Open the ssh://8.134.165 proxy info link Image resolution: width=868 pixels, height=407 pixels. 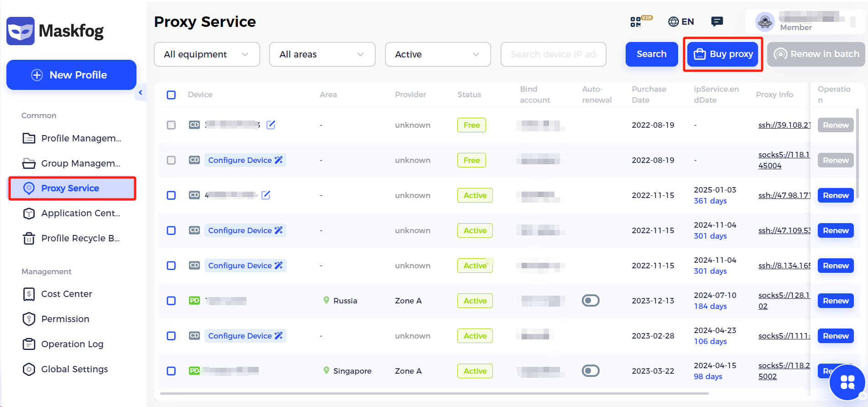784,266
